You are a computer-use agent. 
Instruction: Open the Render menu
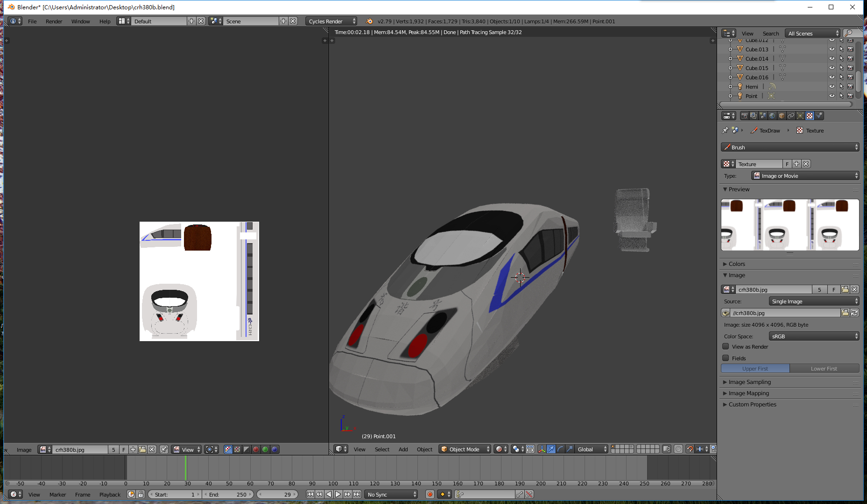(54, 21)
